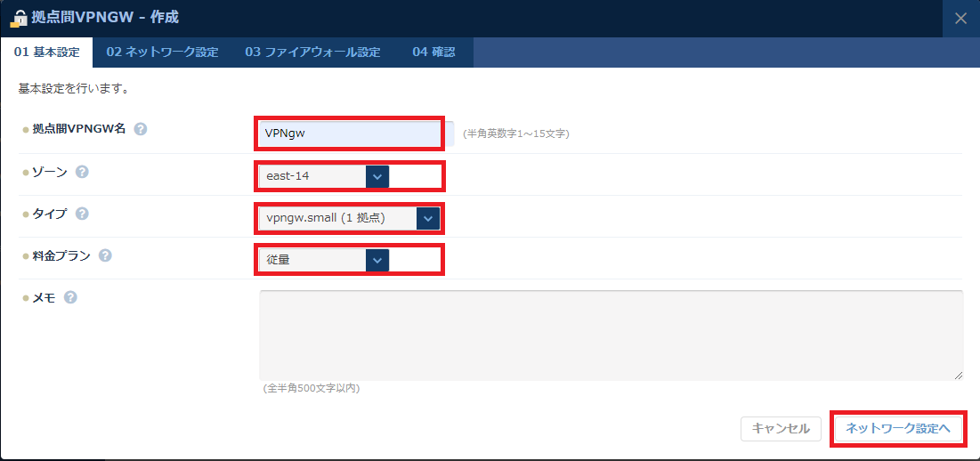Close the VPNGW creation dialog with X

[x=960, y=19]
